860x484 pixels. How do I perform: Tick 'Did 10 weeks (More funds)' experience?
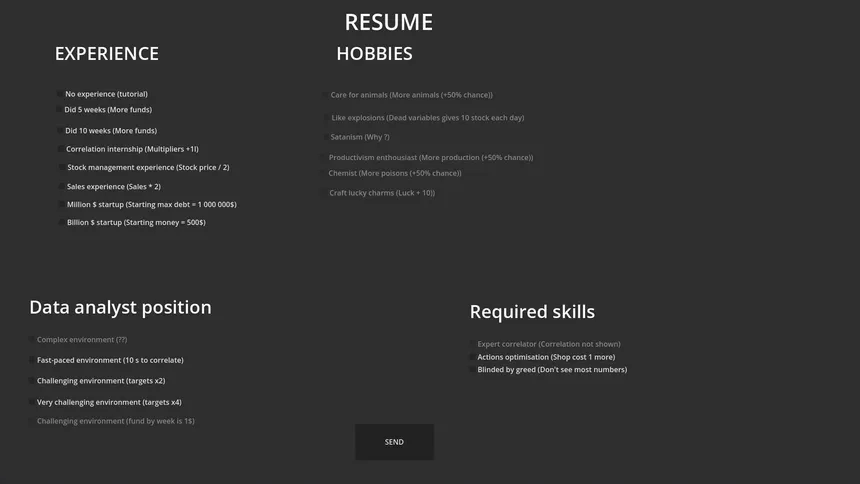pyautogui.click(x=59, y=131)
